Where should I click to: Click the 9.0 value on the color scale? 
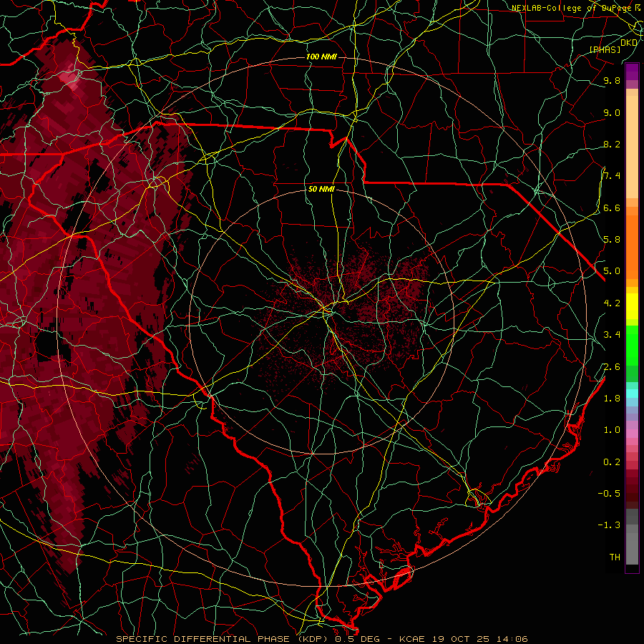[612, 112]
